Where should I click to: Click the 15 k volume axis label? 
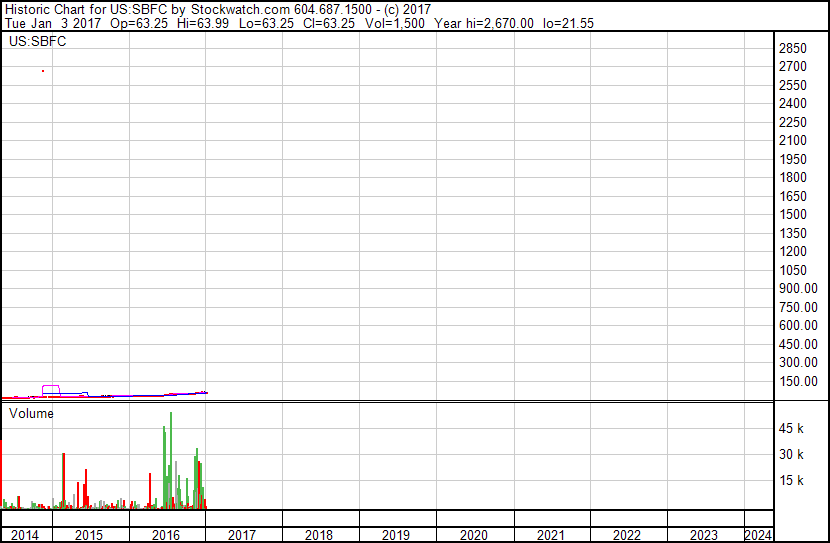click(792, 481)
